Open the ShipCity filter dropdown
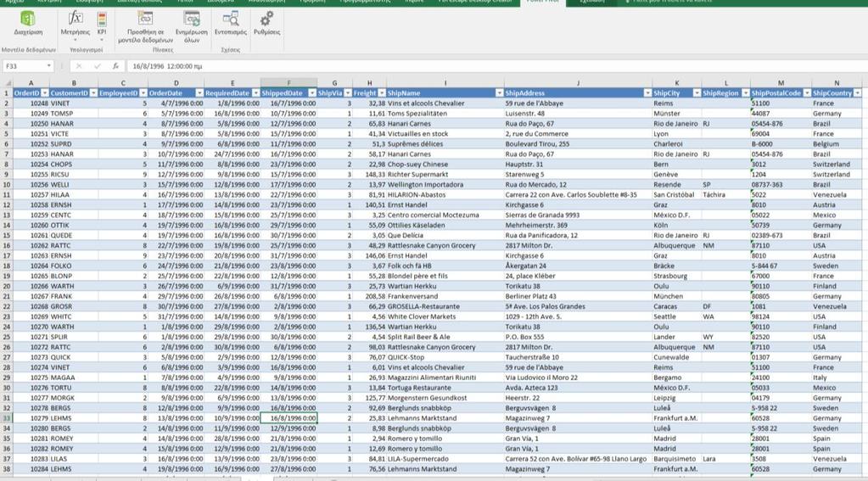The image size is (868, 481). [x=697, y=93]
